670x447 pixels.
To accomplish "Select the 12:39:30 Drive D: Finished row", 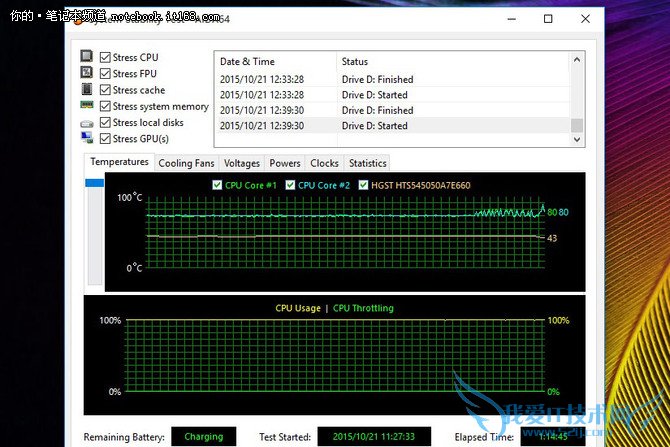I will click(393, 110).
